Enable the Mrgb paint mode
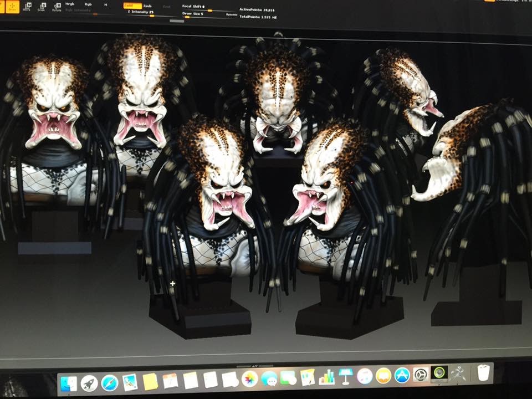Screen dimensions: 532x399 tap(70, 4)
